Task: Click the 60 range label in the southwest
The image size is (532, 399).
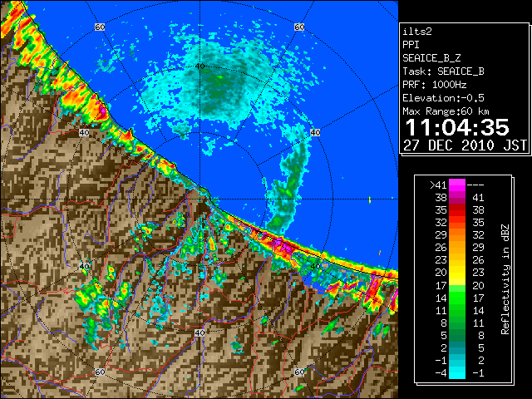Action: click(x=100, y=372)
